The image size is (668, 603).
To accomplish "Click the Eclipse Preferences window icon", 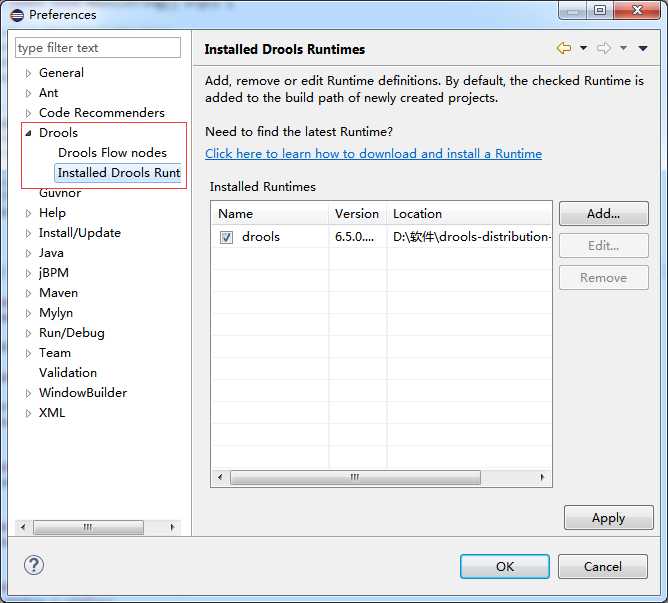I will (17, 15).
